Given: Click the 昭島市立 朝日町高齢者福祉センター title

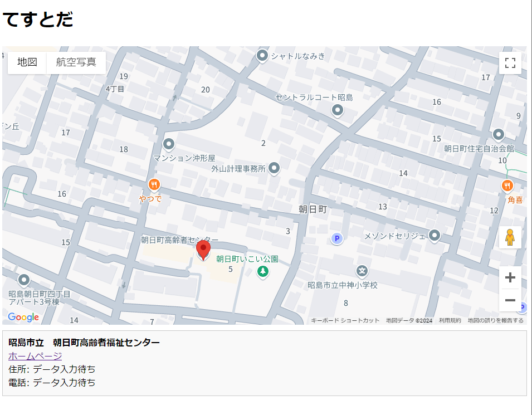Looking at the screenshot, I should point(84,343).
